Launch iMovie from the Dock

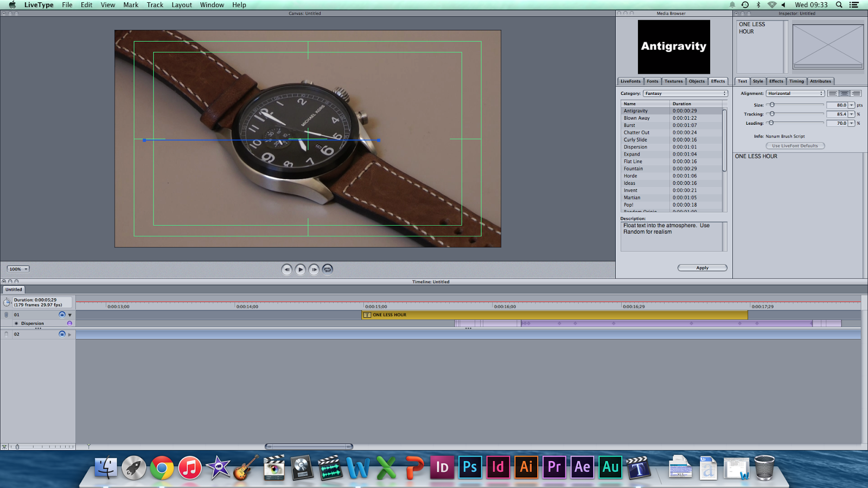[x=218, y=467]
